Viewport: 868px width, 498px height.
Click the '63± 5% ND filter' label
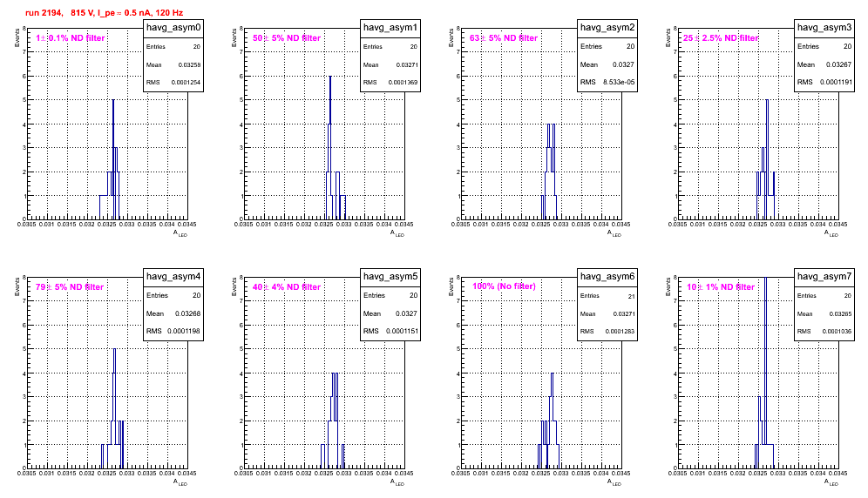click(504, 38)
